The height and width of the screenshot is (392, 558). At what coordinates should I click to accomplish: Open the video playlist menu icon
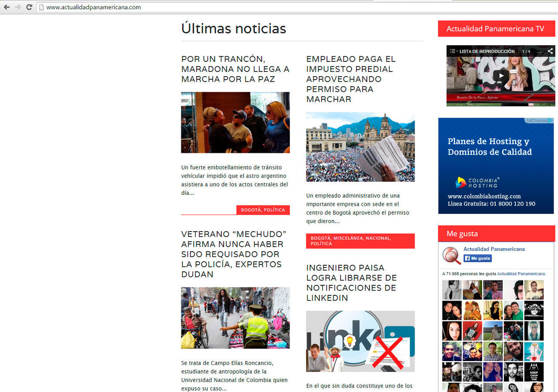click(453, 51)
